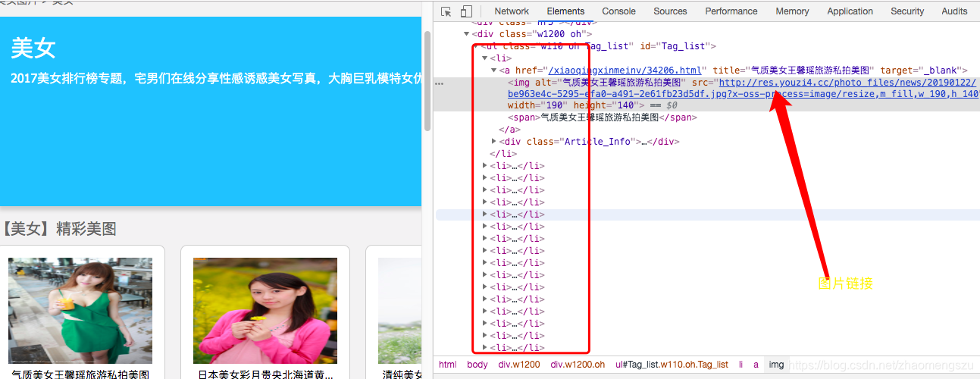Switch to the Network tab

tap(512, 11)
